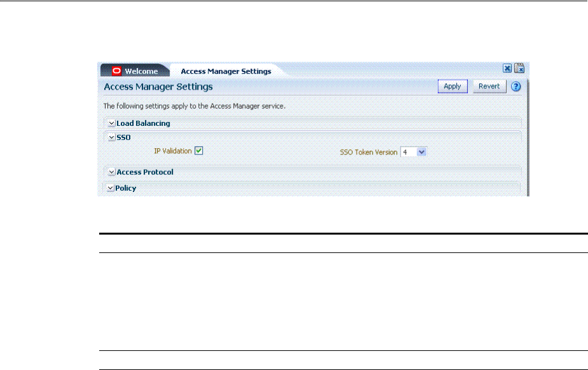Click the Apply button

pos(453,86)
